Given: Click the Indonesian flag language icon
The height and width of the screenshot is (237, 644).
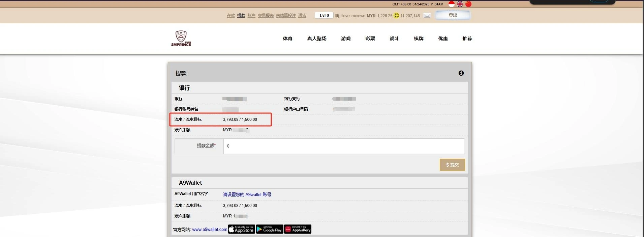Looking at the screenshot, I should click(452, 4).
